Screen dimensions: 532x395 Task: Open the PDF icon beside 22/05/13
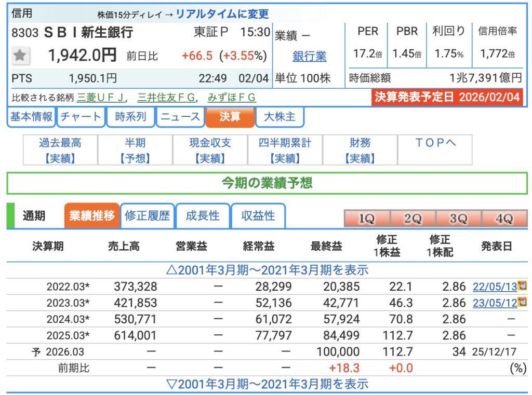[522, 285]
